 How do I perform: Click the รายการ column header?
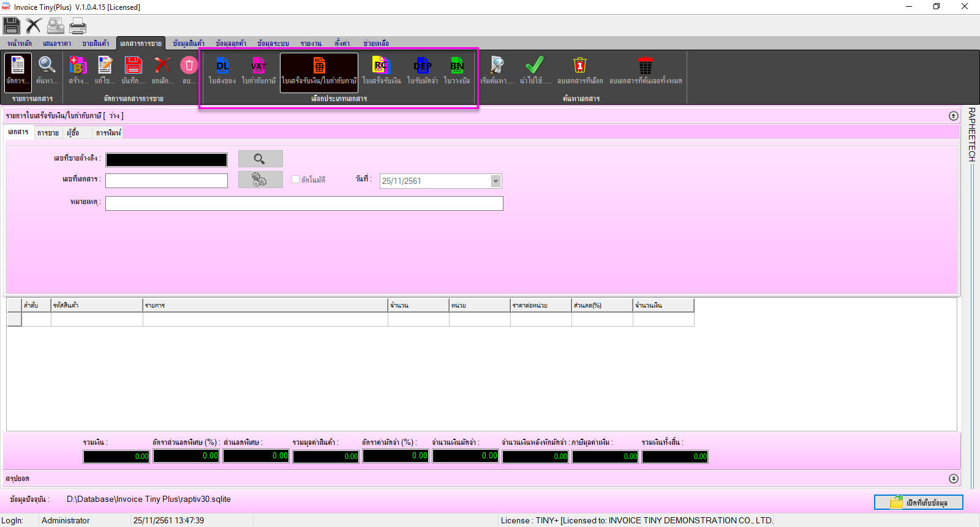266,305
